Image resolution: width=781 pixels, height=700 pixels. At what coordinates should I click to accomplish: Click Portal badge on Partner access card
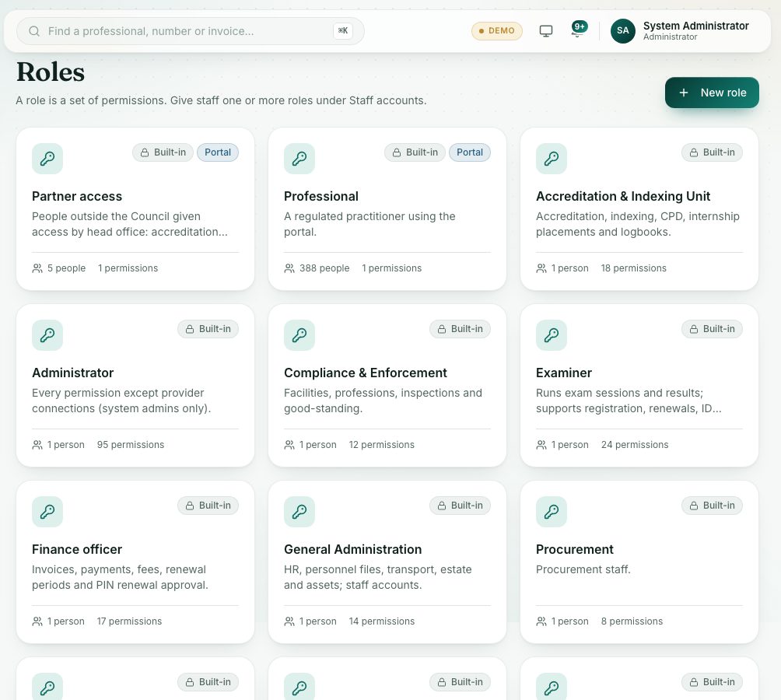coord(218,152)
